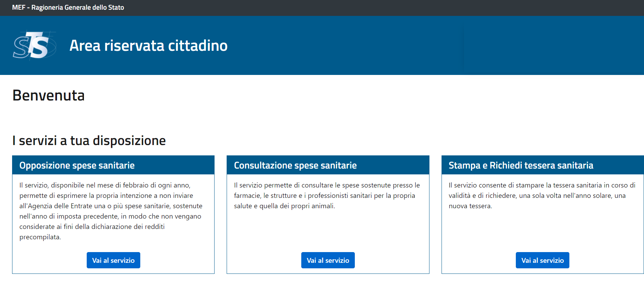Click the word precompilata in first card
The height and width of the screenshot is (288, 644).
click(40, 237)
